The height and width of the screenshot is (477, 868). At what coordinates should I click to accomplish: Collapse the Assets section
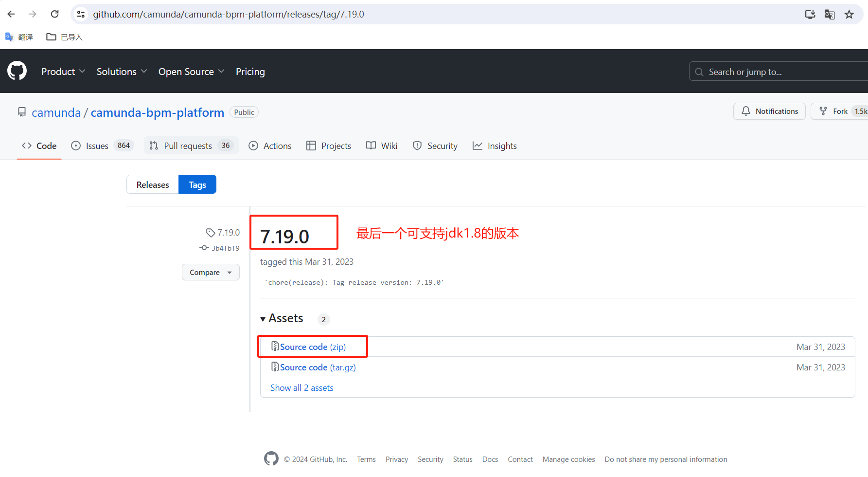click(282, 318)
